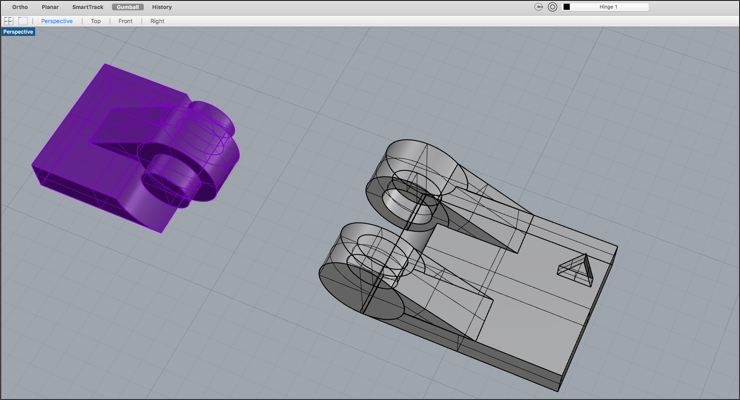740x400 pixels.
Task: Open the Perspective viewport title menu
Action: click(18, 32)
